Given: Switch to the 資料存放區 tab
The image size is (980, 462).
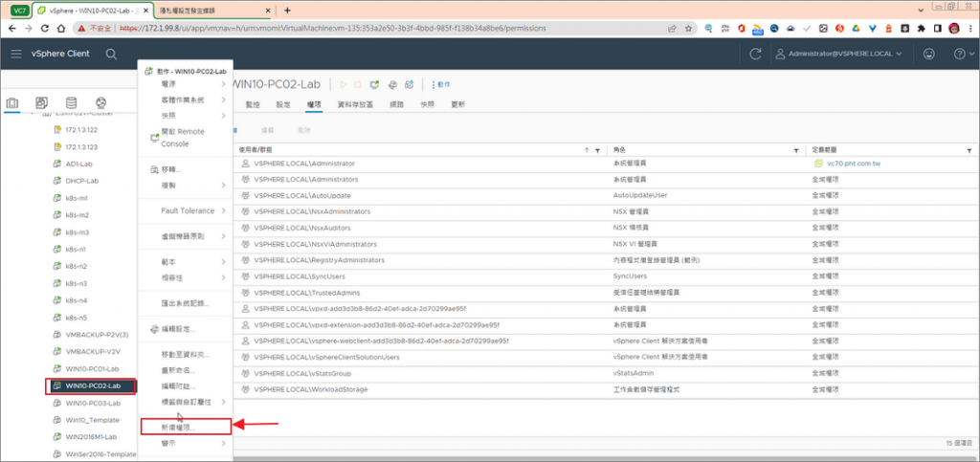Looking at the screenshot, I should pyautogui.click(x=355, y=105).
